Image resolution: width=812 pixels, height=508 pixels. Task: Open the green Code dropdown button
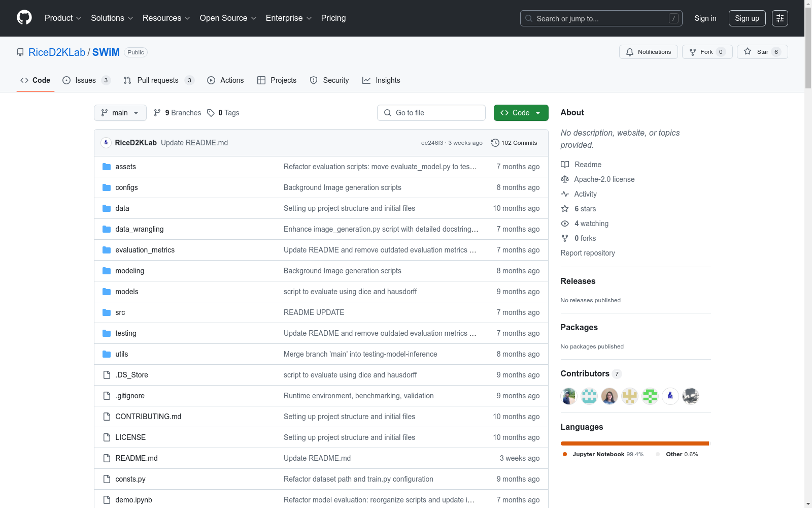click(x=521, y=113)
